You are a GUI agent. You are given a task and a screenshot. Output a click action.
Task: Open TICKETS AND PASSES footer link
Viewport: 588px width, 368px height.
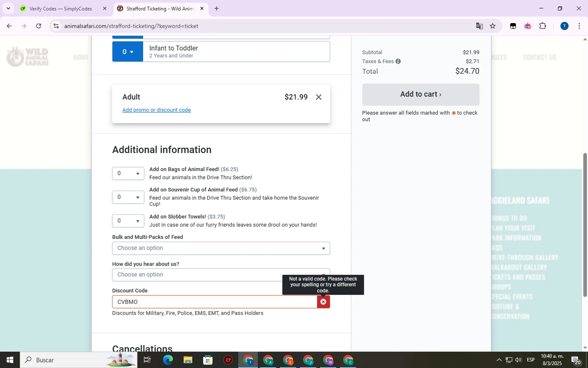point(518,277)
